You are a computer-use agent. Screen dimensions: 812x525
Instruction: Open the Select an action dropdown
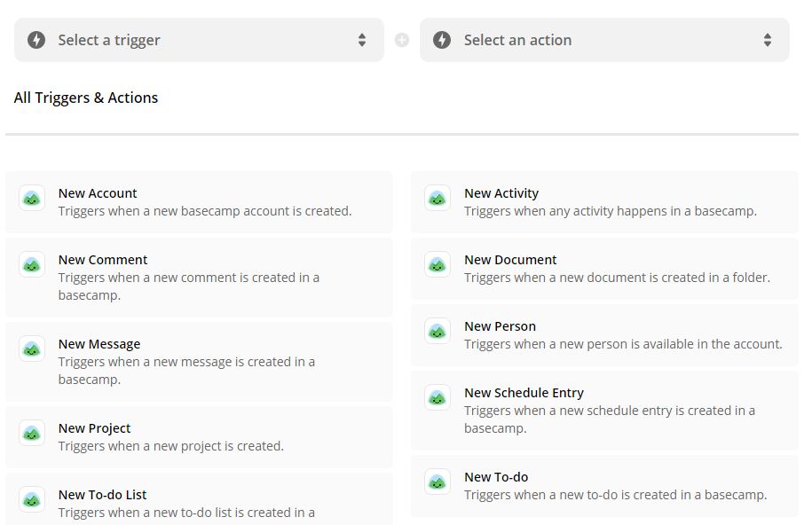(x=604, y=40)
